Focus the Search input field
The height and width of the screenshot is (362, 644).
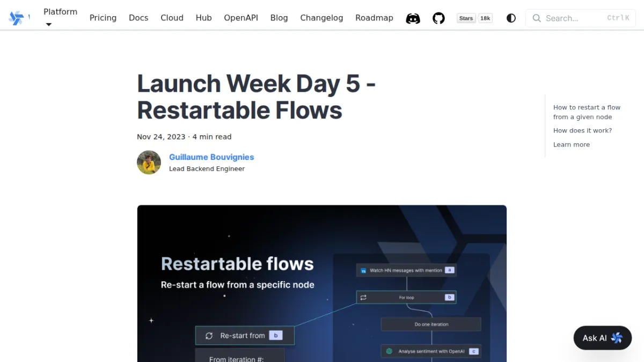pyautogui.click(x=581, y=18)
